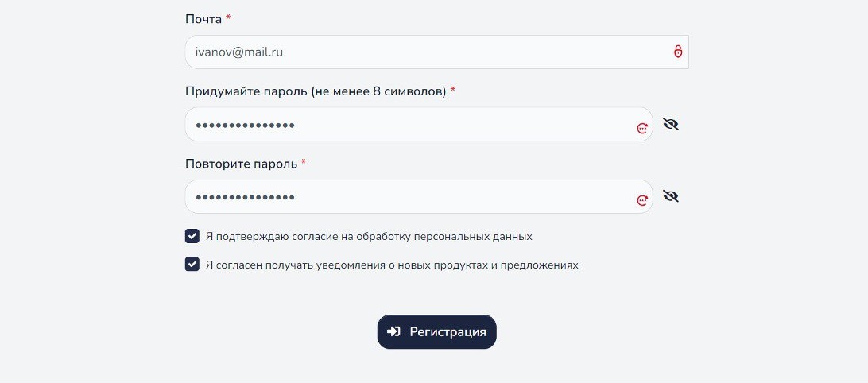The image size is (868, 383).
Task: Click the 'Придумайте пароль (не менее 8 символов)' label
Action: pyautogui.click(x=316, y=91)
